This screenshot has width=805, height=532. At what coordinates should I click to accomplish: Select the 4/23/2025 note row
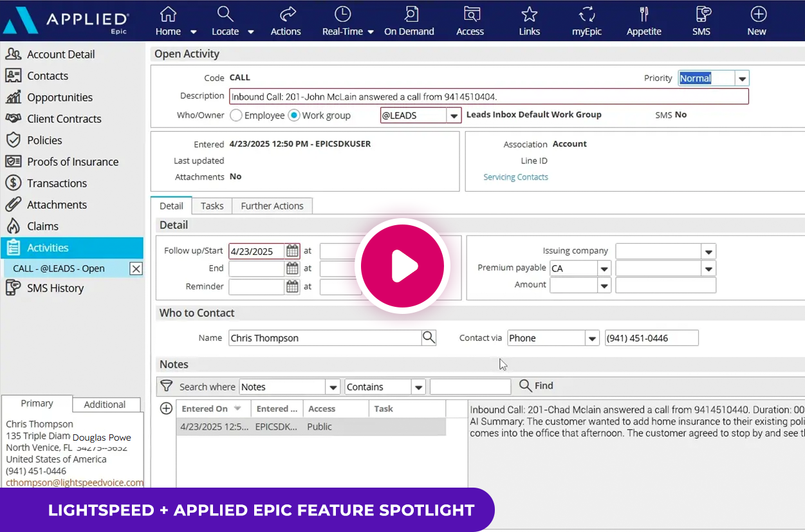[311, 427]
